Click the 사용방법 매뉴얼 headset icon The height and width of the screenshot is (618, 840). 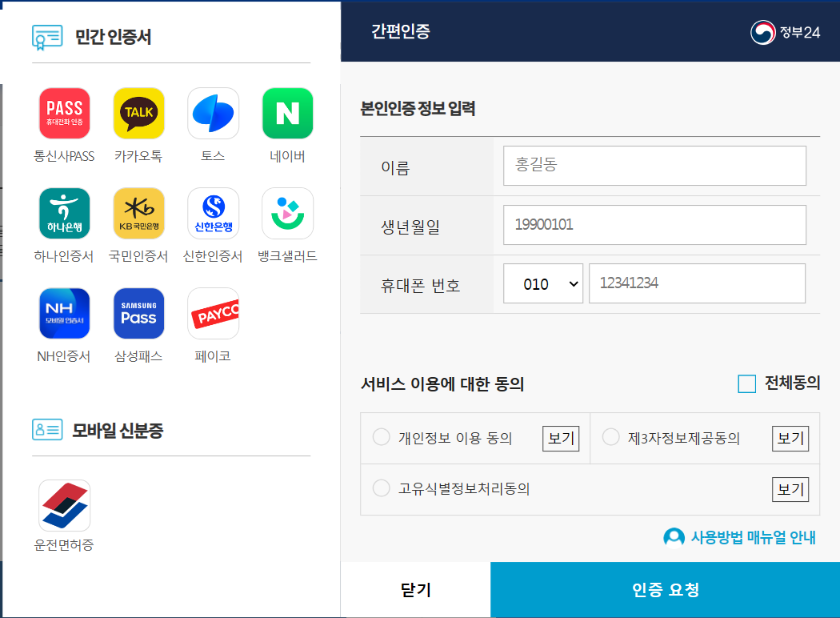coord(674,538)
